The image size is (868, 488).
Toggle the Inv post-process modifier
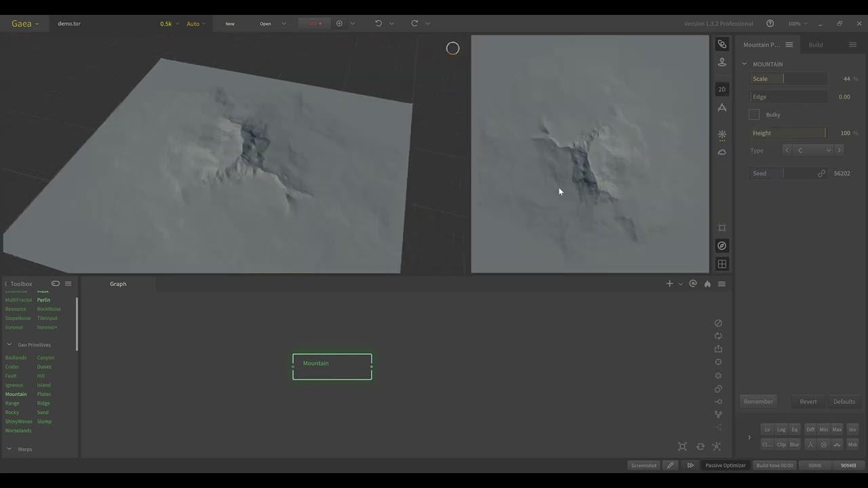tap(852, 430)
